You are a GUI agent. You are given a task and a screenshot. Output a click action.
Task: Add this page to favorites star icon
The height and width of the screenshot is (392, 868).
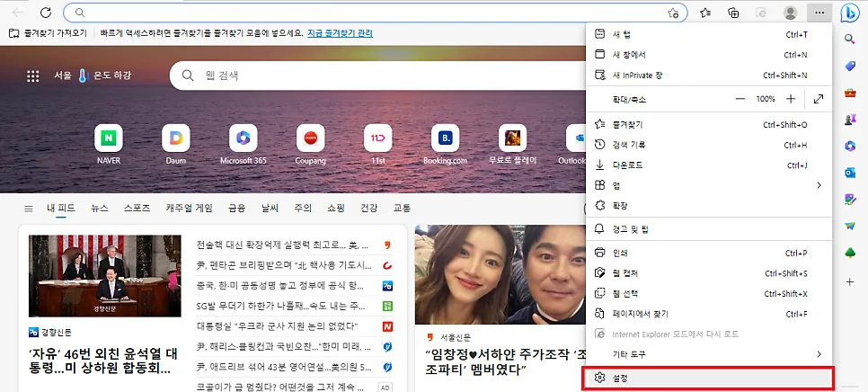pyautogui.click(x=673, y=13)
